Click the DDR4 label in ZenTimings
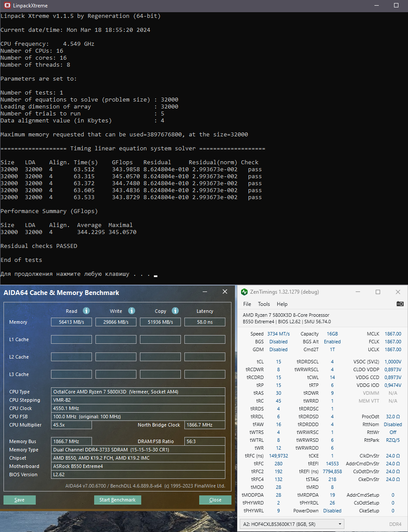Screen dimensions: 408x532 [395, 524]
